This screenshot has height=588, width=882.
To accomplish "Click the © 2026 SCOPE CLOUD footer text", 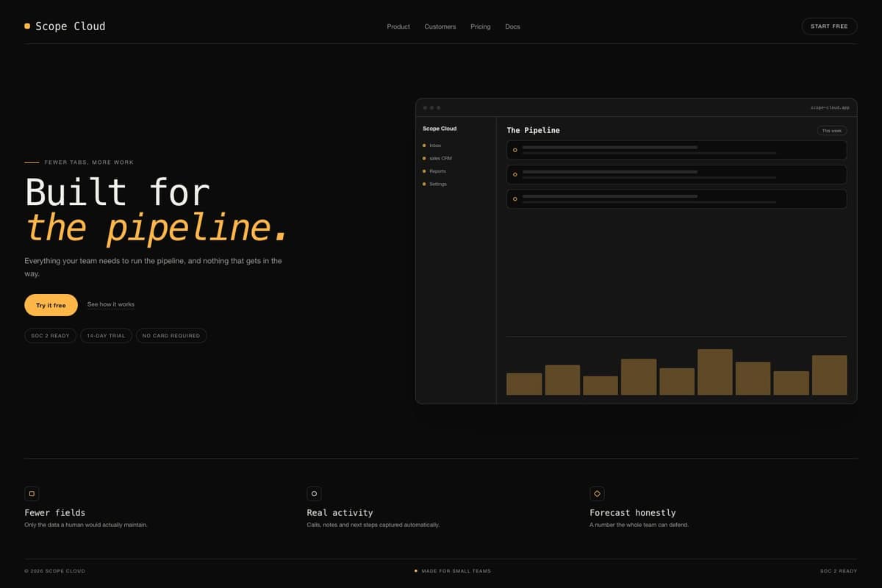I will (x=54, y=571).
